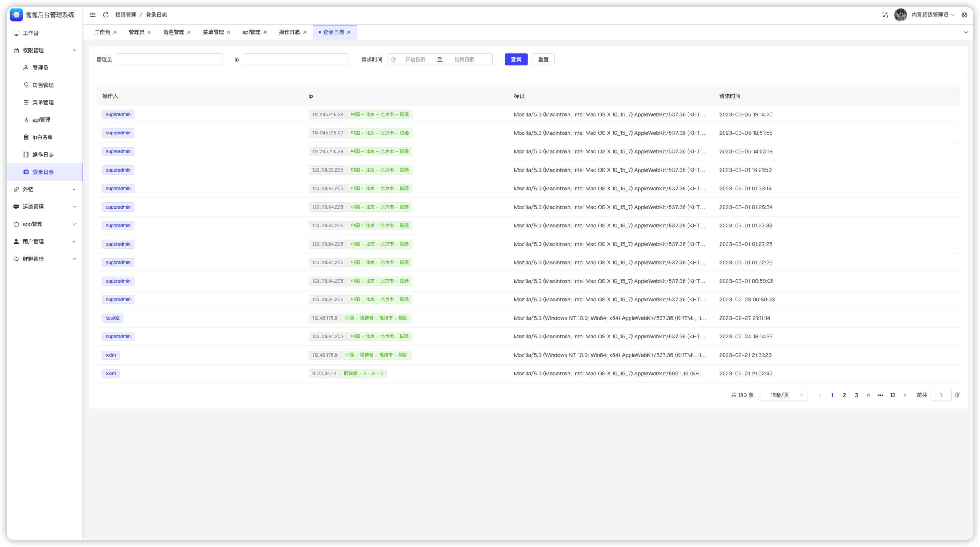Close the api管理 tab
980x547 pixels.
coord(265,32)
